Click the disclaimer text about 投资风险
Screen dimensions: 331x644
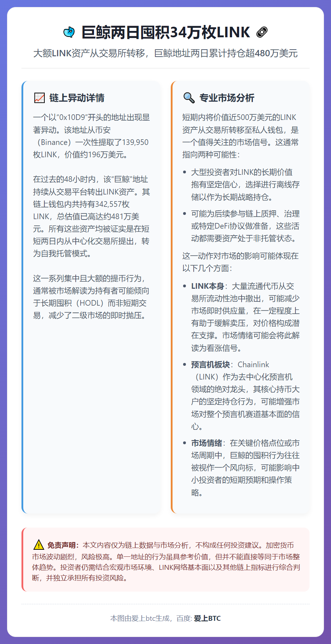pos(166,561)
